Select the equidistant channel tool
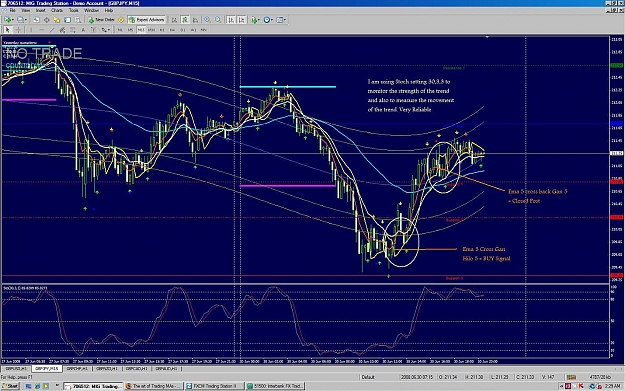 click(62, 29)
